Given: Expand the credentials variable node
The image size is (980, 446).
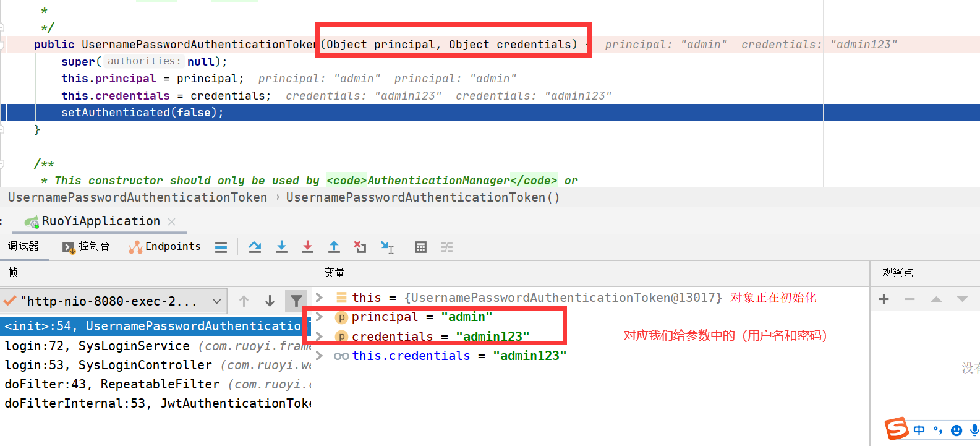Looking at the screenshot, I should tap(320, 337).
